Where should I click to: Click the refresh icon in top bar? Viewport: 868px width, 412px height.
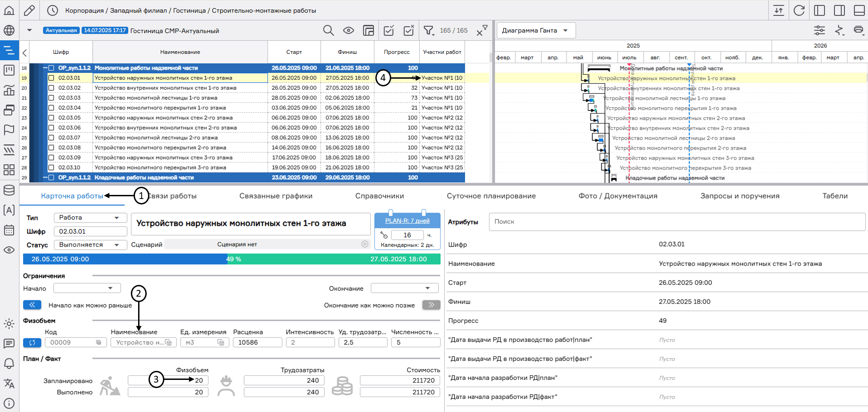(799, 10)
